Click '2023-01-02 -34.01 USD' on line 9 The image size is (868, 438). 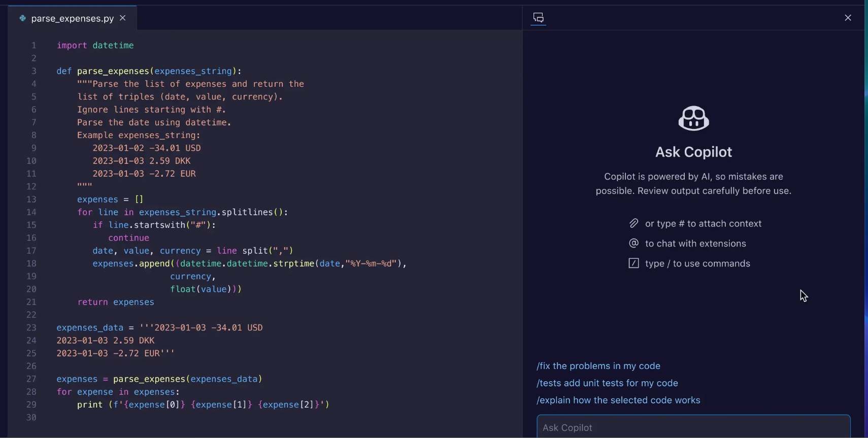coord(147,148)
